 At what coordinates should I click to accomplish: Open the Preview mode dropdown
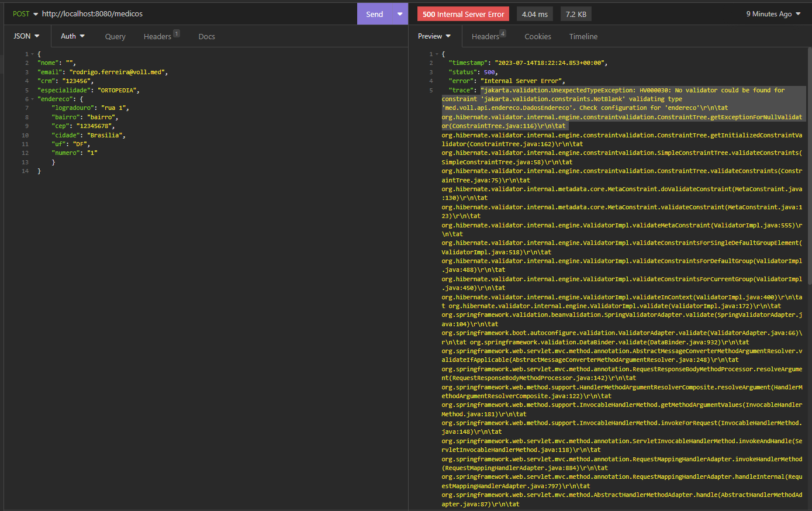click(434, 36)
